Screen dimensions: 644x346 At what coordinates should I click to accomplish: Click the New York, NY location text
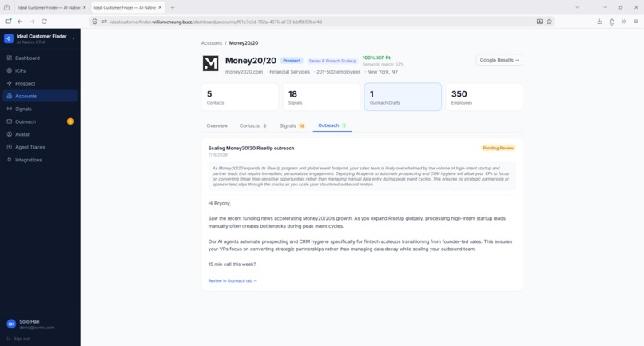[383, 72]
